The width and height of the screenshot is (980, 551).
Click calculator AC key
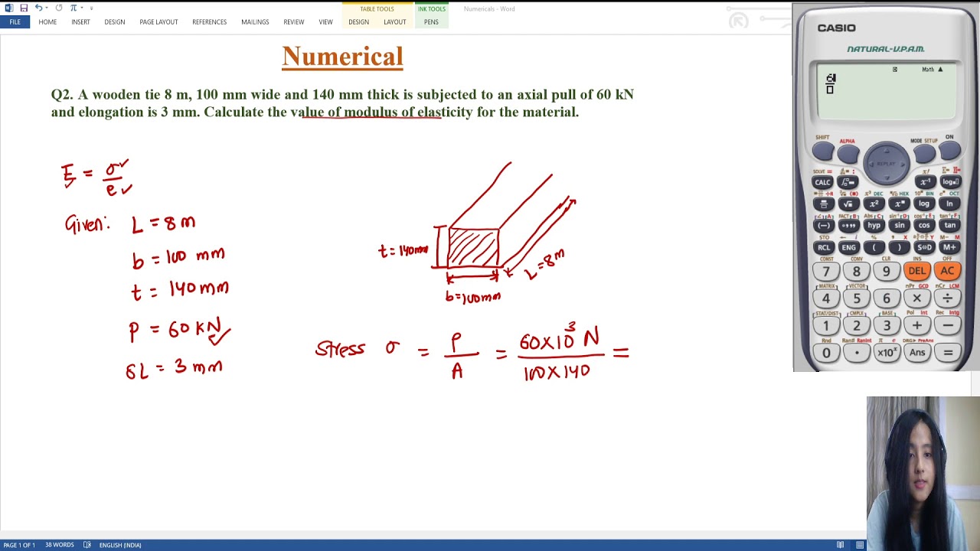(947, 271)
